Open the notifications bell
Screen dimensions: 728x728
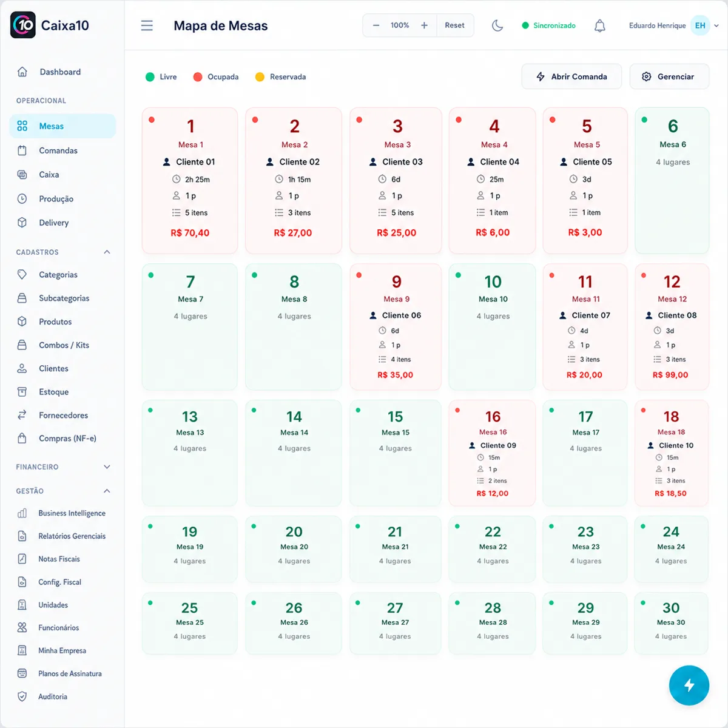click(x=599, y=25)
